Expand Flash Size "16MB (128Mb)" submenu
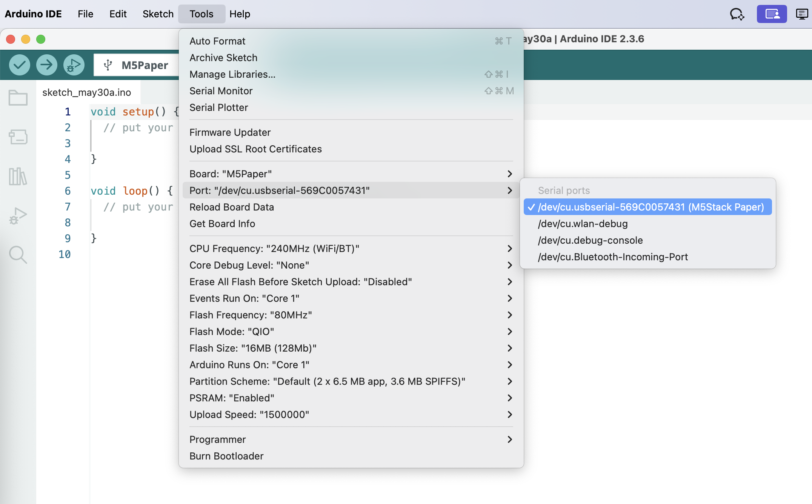Screen dimensions: 812x504 [x=351, y=348]
